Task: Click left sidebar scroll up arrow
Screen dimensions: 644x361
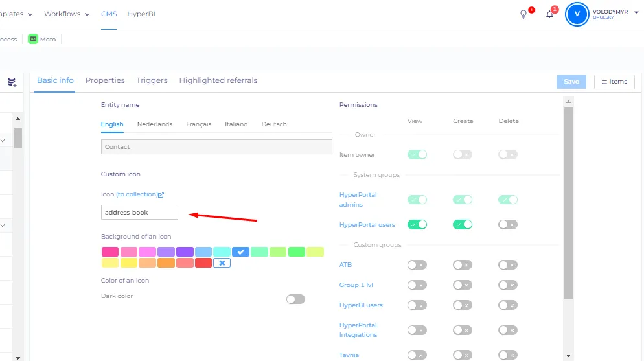Action: (17, 119)
